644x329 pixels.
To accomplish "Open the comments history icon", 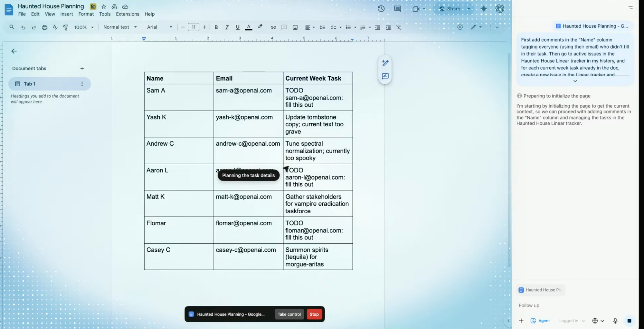I will click(398, 9).
